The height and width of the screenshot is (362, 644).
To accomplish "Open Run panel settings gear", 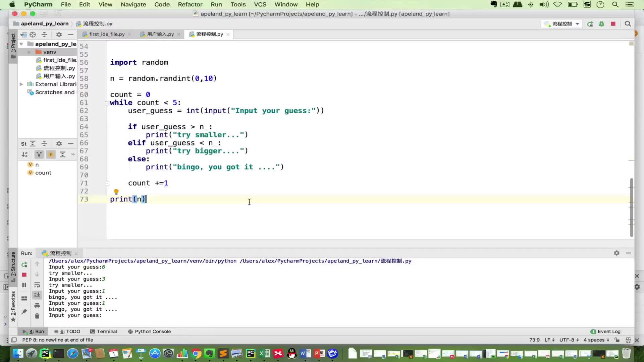I will tap(616, 253).
